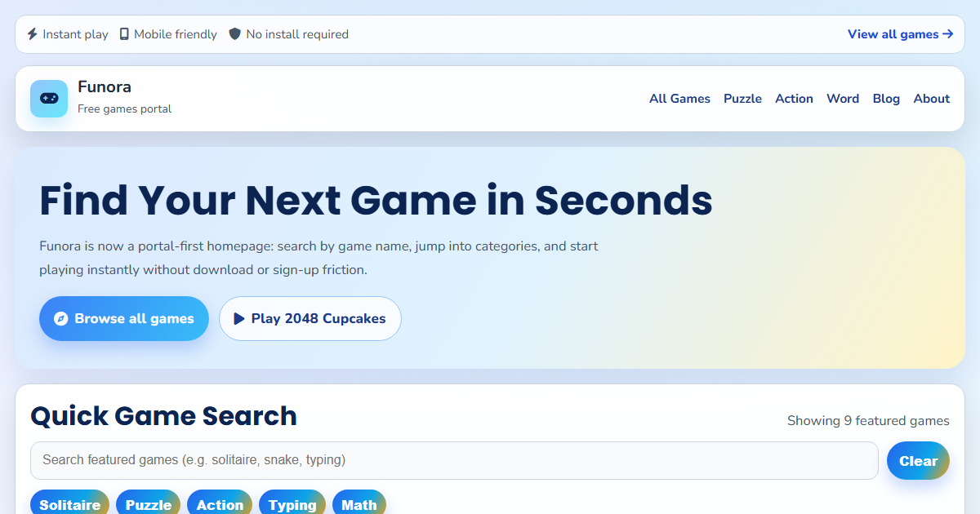Screen dimensions: 980x514
Task: Clear the game search with the Clear button
Action: [918, 460]
